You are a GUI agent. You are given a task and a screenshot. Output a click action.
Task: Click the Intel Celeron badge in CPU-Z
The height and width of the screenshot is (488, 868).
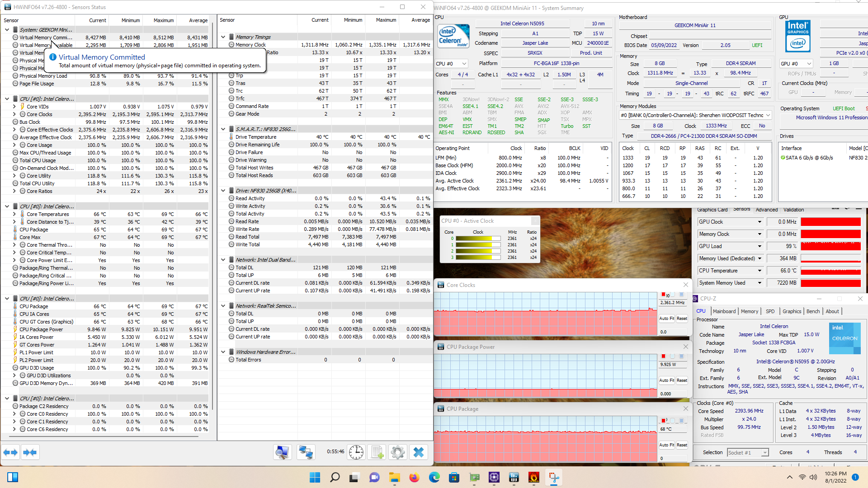point(844,338)
